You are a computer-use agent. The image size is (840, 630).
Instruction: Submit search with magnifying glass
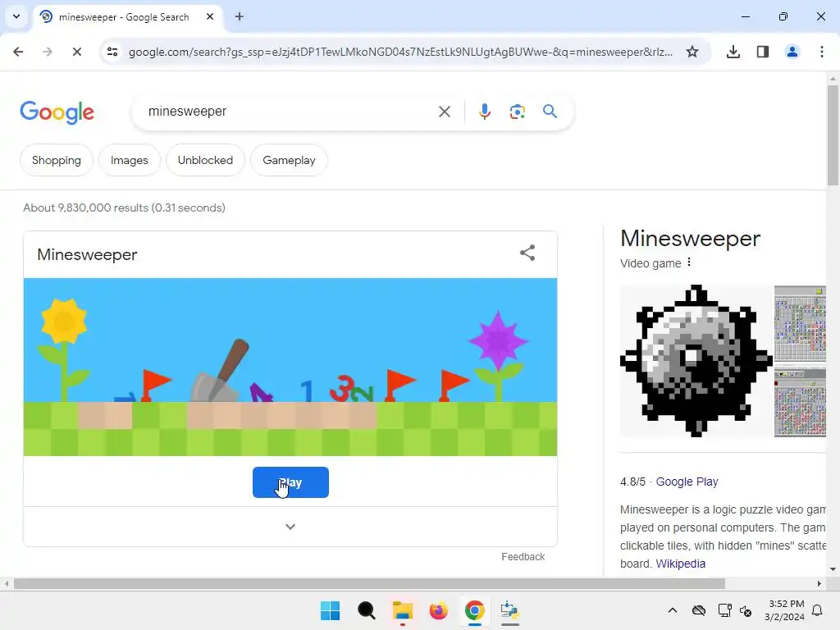550,112
